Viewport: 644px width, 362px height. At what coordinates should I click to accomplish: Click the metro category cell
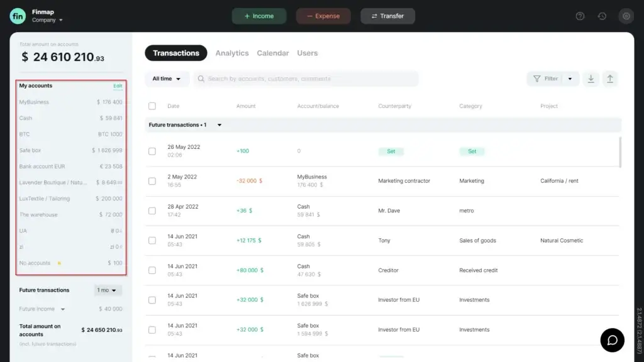466,211
